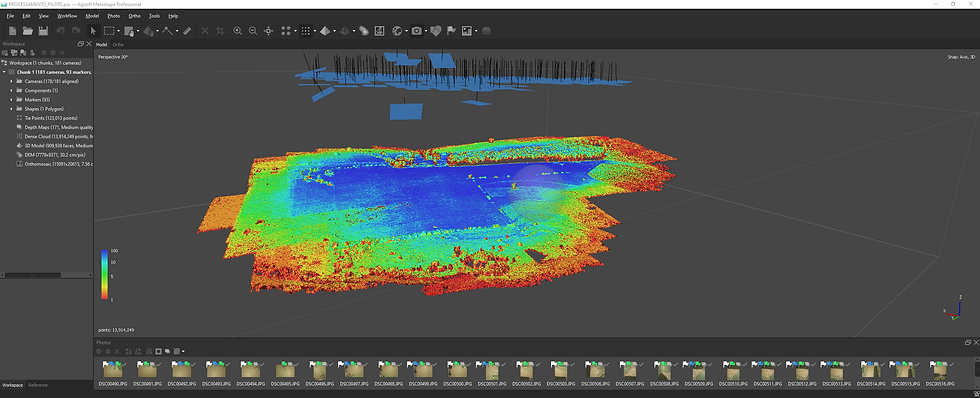Screen dimensions: 980x398
Task: Click the Redo arrow icon
Action: tap(76, 31)
